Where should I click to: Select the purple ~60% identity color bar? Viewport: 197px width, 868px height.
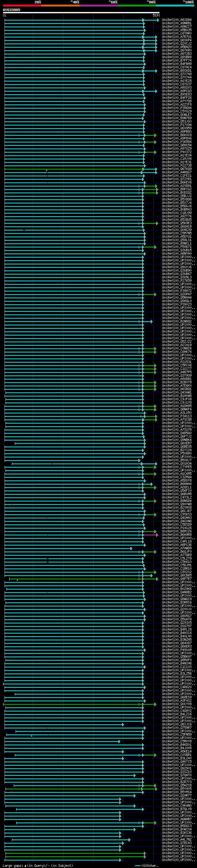[x=99, y=6]
